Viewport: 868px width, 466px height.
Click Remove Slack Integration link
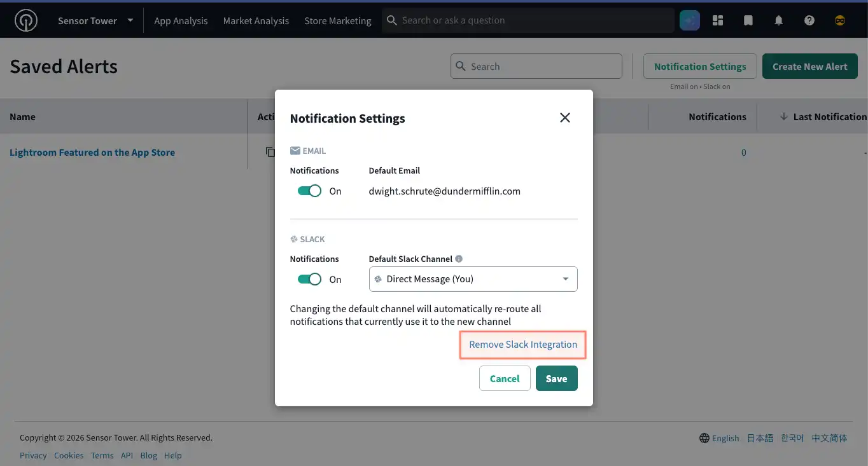(523, 345)
